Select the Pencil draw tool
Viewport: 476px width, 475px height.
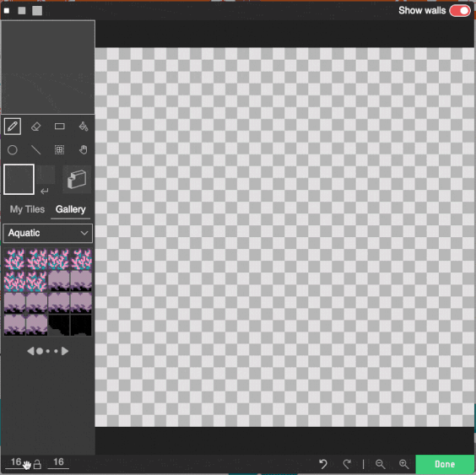(x=13, y=127)
